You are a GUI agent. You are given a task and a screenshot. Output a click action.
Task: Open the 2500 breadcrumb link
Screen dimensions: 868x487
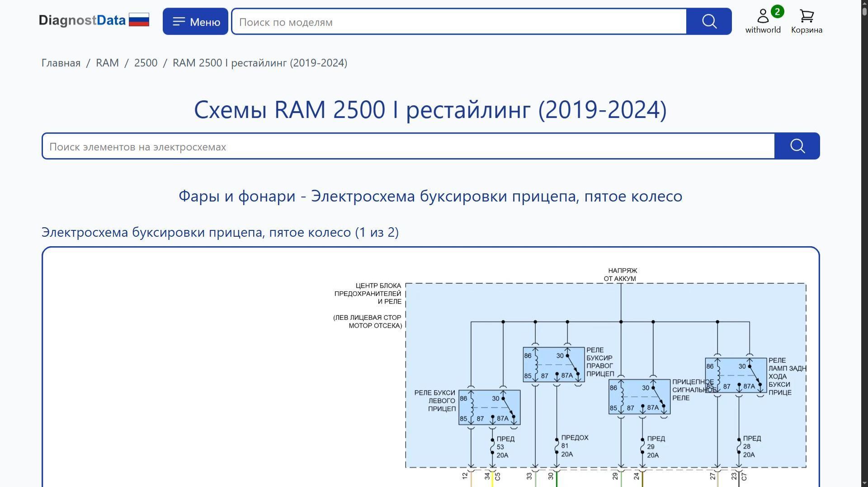(x=146, y=63)
